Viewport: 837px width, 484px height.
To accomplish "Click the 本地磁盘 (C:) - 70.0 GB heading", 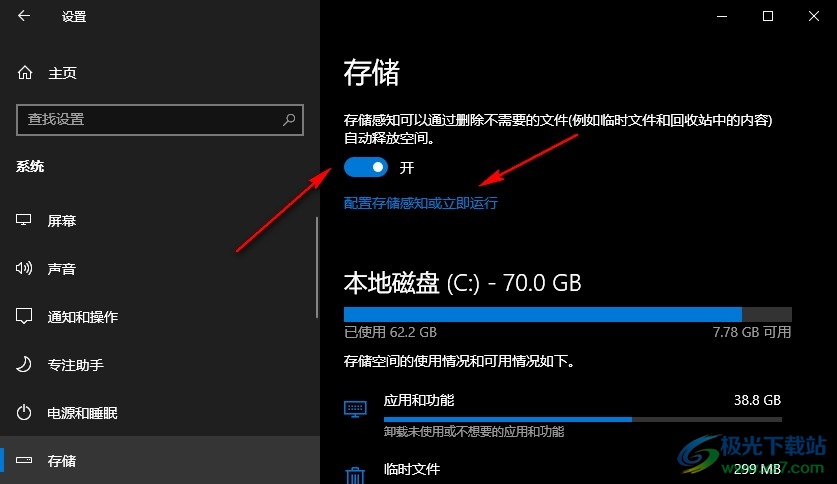I will point(462,283).
